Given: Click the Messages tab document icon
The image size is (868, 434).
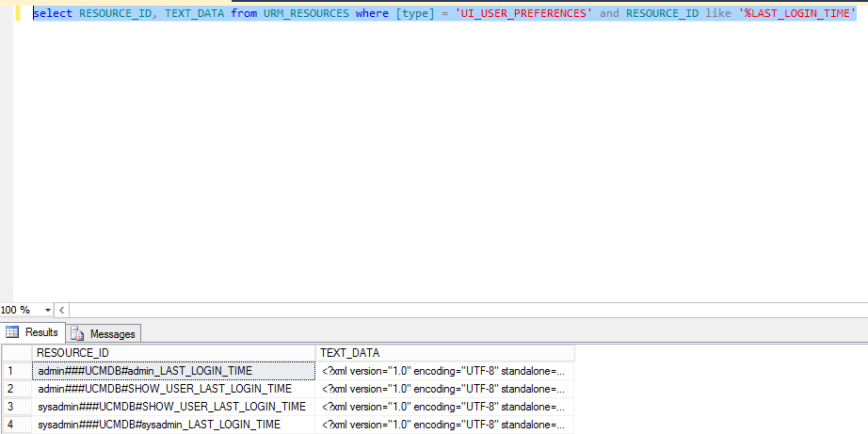Looking at the screenshot, I should coord(77,333).
